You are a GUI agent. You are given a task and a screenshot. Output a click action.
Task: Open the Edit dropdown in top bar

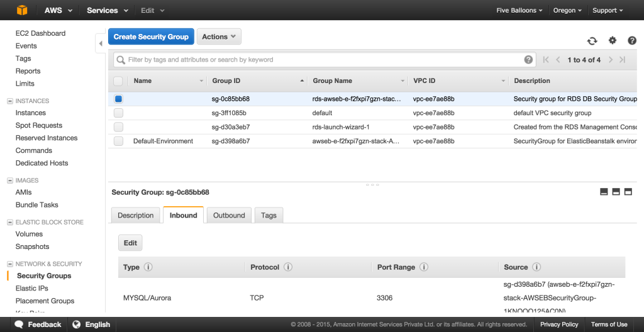tap(152, 10)
